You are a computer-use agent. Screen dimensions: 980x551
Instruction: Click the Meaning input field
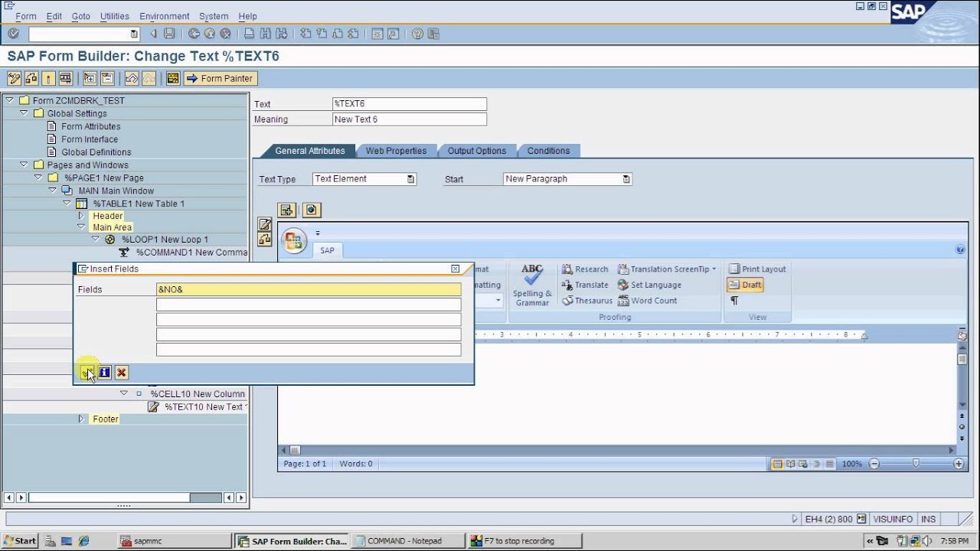(410, 119)
